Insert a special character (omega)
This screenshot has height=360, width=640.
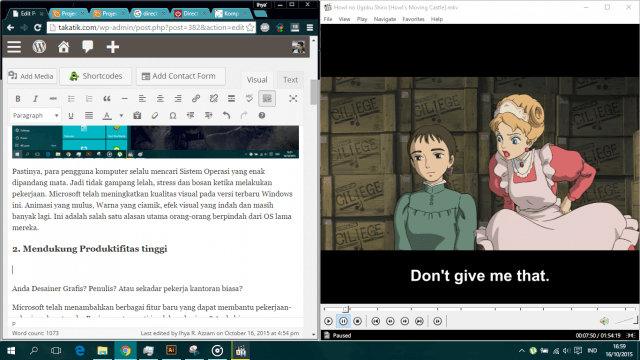(173, 116)
